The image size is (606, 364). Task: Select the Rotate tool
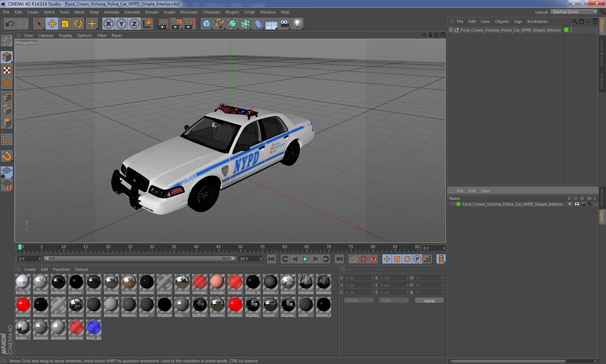coord(78,24)
